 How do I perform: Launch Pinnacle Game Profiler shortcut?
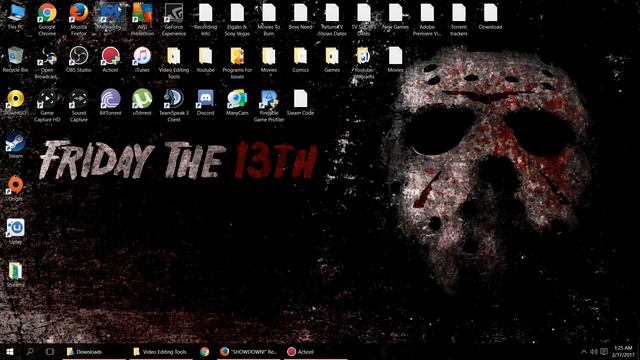(269, 106)
